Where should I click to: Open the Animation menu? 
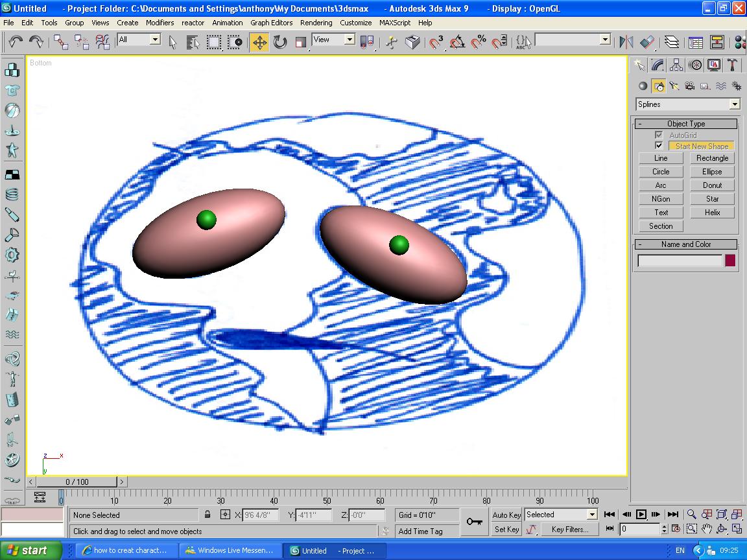pos(227,23)
